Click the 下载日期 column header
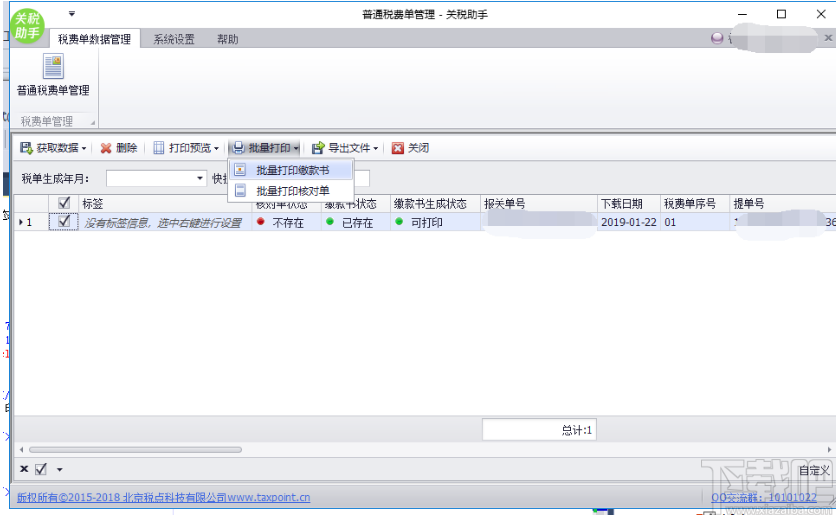This screenshot has width=836, height=515. (x=629, y=204)
